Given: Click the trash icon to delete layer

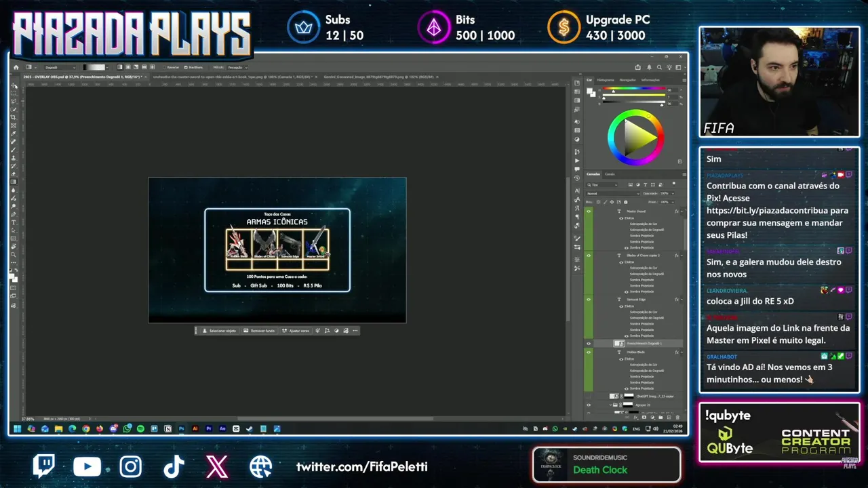Looking at the screenshot, I should (677, 418).
